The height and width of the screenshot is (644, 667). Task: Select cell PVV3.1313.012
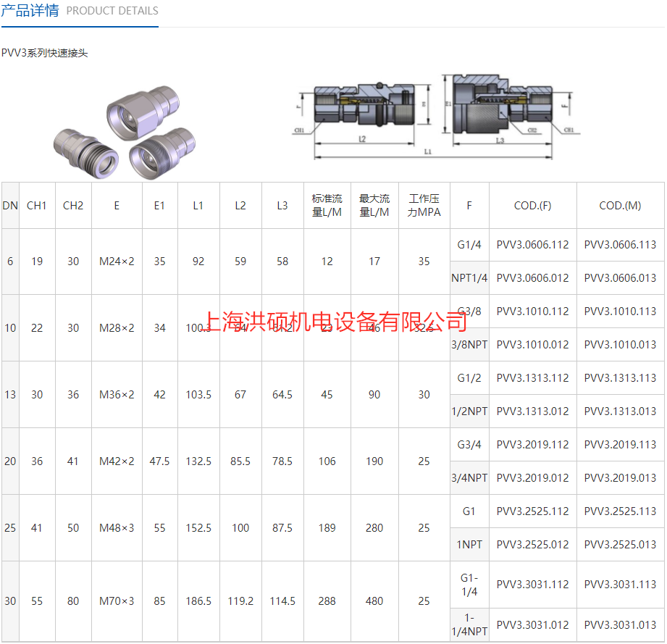532,411
